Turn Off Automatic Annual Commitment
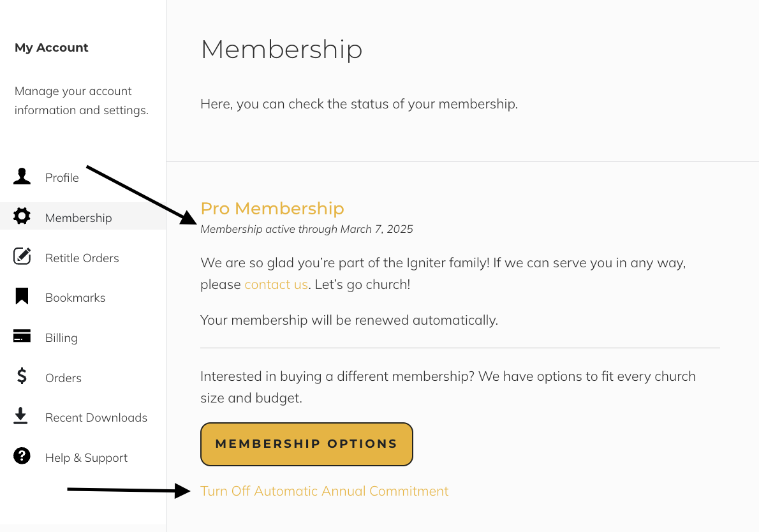 pyautogui.click(x=324, y=491)
